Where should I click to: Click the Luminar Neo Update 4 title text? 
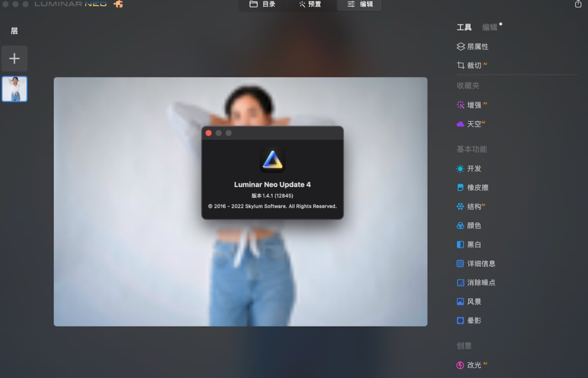[272, 185]
